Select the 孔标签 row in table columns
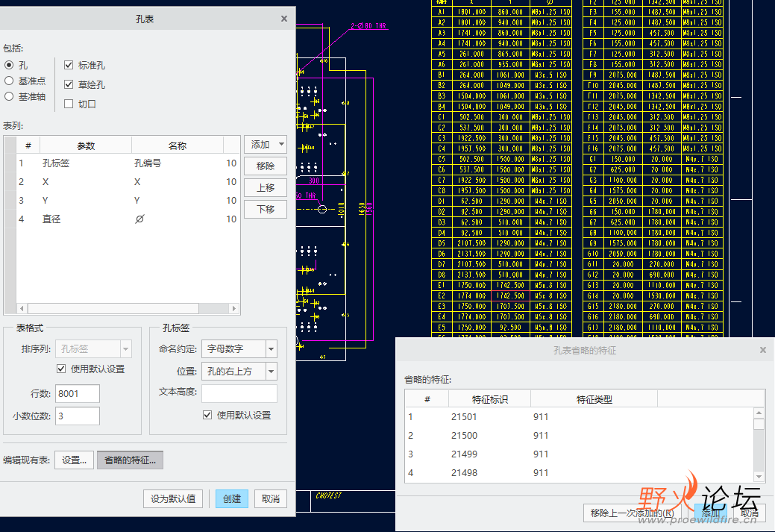 point(128,163)
